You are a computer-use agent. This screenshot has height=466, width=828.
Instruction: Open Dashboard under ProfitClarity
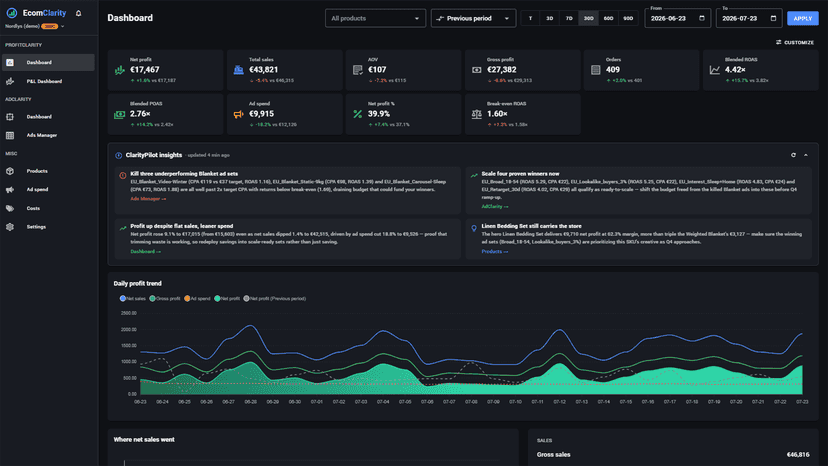pyautogui.click(x=48, y=62)
